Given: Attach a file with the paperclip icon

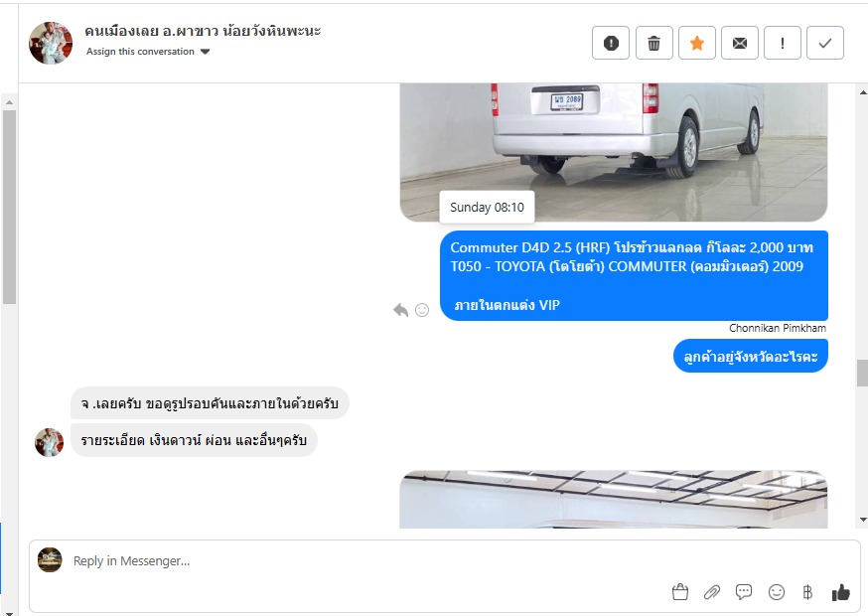Looking at the screenshot, I should [x=712, y=592].
